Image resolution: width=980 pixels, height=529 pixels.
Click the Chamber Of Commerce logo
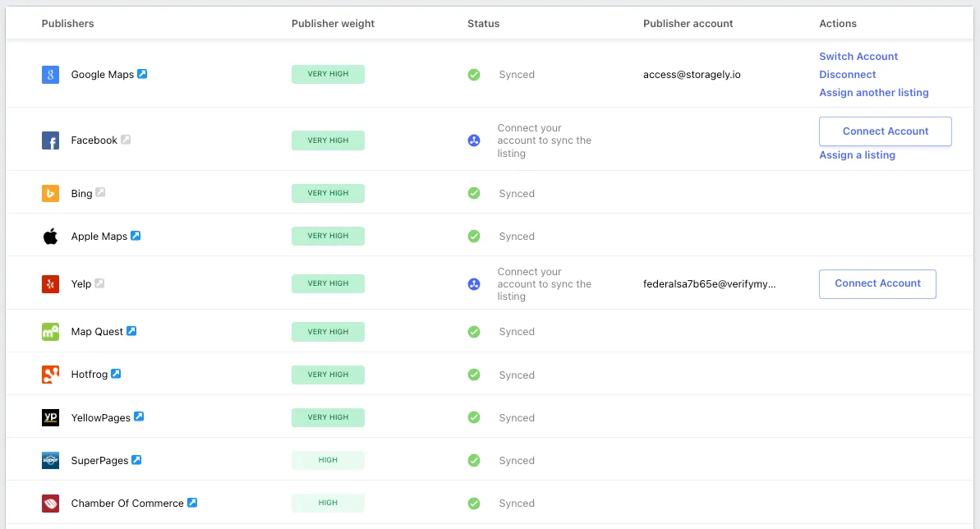(51, 503)
